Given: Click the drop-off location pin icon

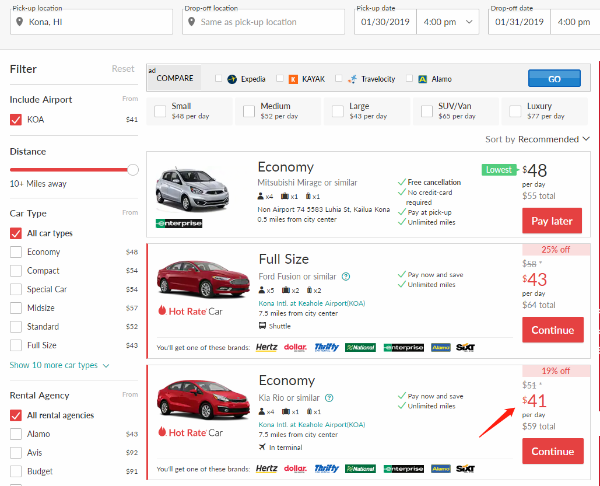Looking at the screenshot, I should [x=192, y=22].
